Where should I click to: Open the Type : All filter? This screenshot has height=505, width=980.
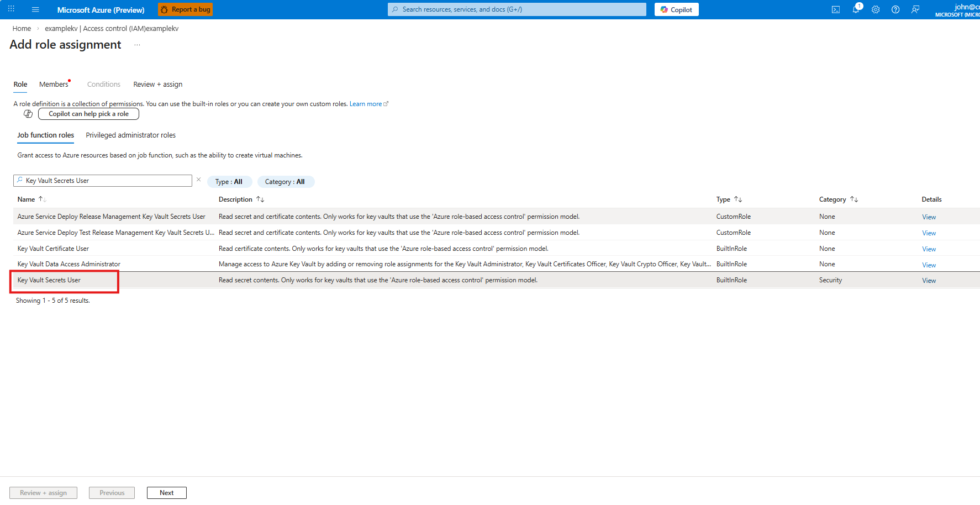coord(229,182)
